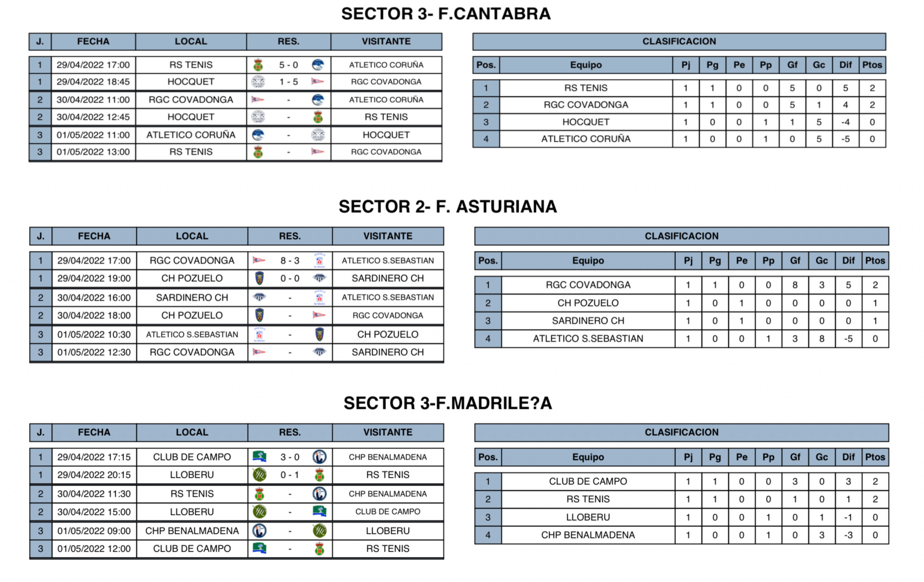The height and width of the screenshot is (582, 924).
Task: Select CHP Benalmadena logo beside the 3 - 0 score
Action: point(319,457)
